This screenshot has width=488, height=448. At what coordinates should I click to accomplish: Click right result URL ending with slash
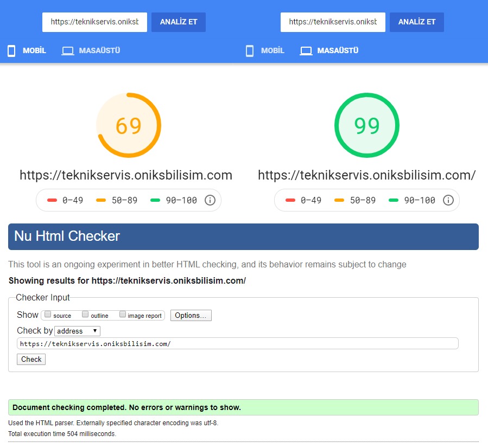(367, 175)
